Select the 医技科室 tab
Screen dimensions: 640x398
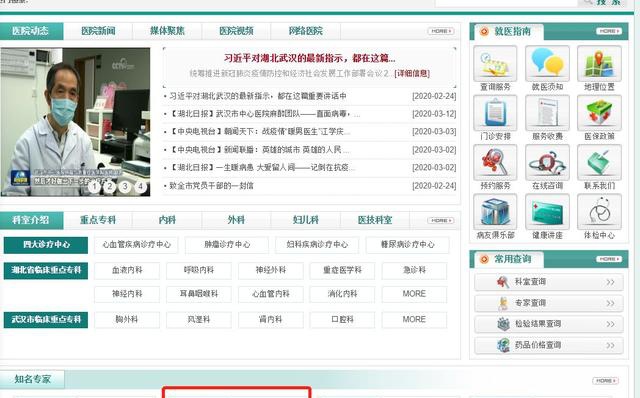pos(375,220)
